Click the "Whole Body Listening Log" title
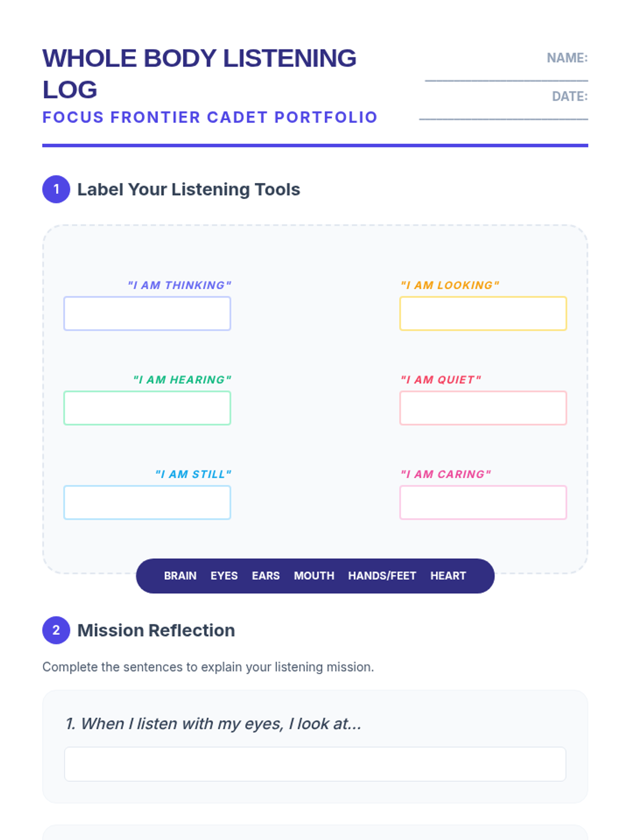The image size is (630, 840). click(199, 73)
